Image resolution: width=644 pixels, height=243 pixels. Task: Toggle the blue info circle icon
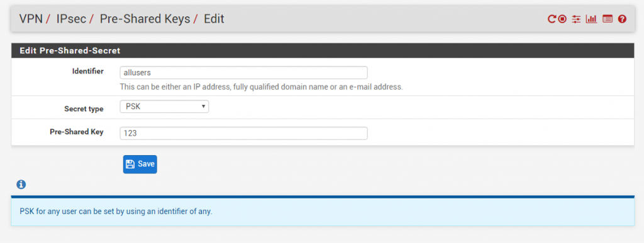tap(21, 185)
